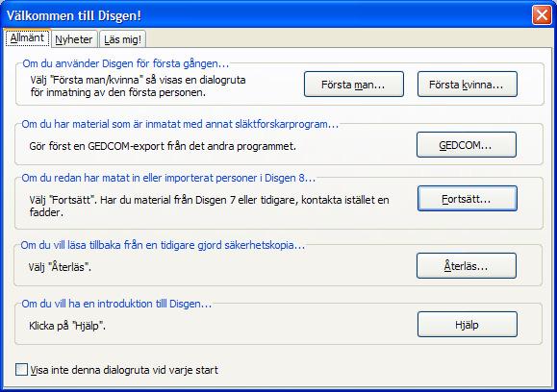Click the heading 'Om du redan har matat in'
The width and height of the screenshot is (557, 392).
168,178
